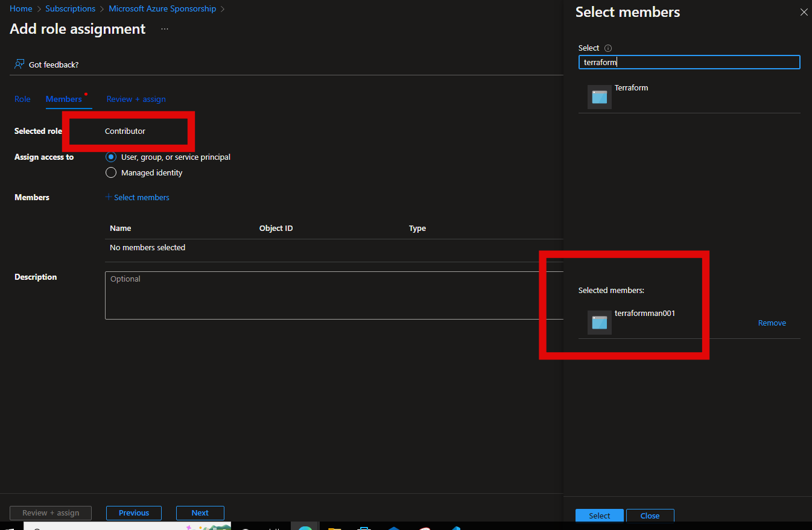Switch to the Role tab

(22, 99)
